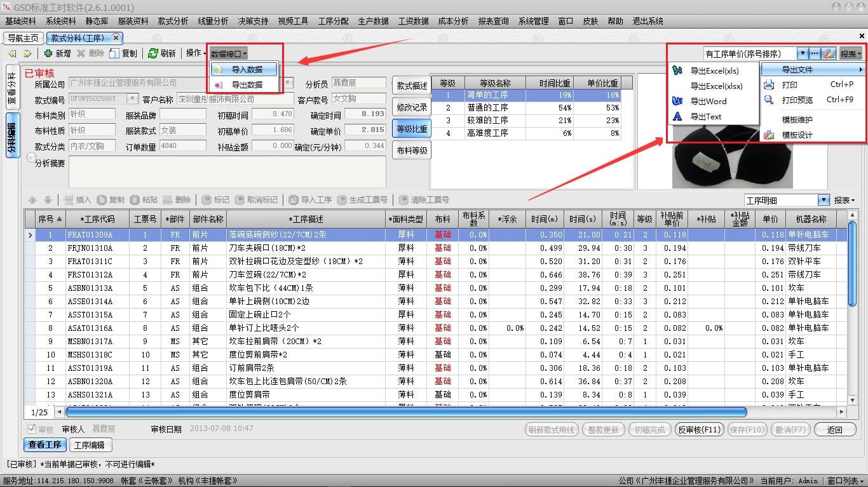Open the 有工序单价(序号排序) dropdown arrow
The width and height of the screenshot is (868, 487).
coord(803,54)
